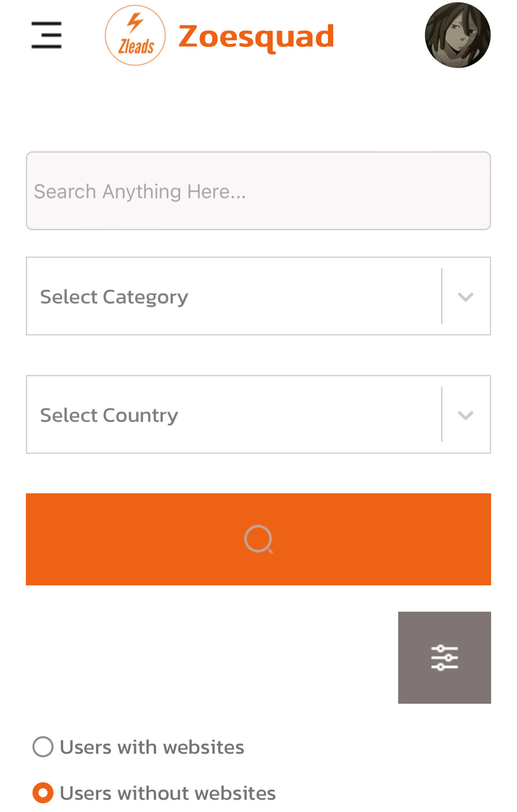Tap the lightning bolt above Zleads text

point(135,23)
